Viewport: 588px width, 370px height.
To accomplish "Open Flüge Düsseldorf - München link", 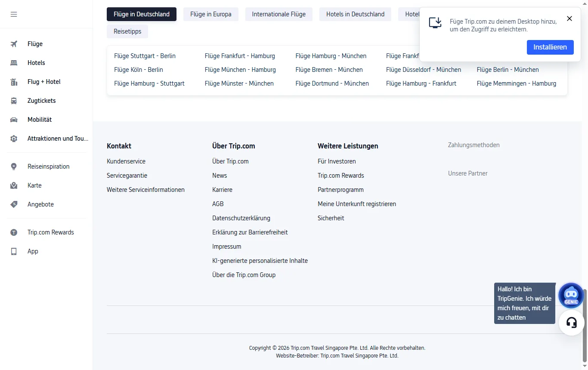I will click(424, 70).
